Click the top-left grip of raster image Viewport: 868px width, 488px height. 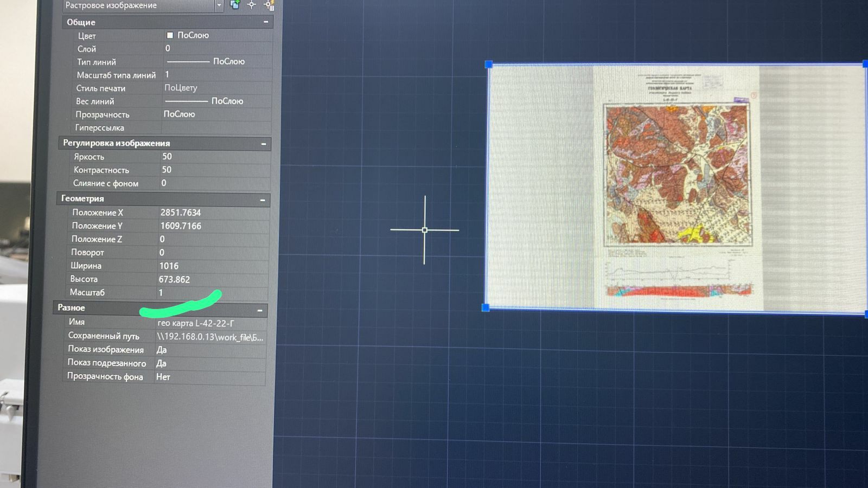(x=488, y=65)
